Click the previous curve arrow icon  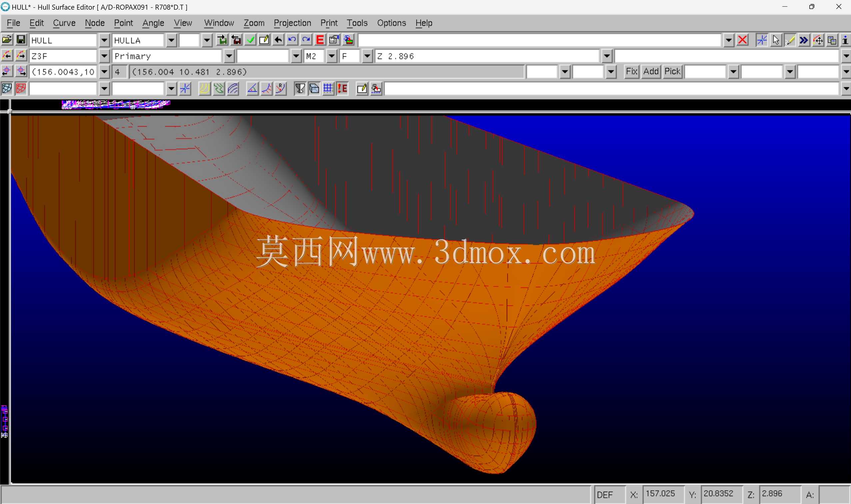(7, 56)
